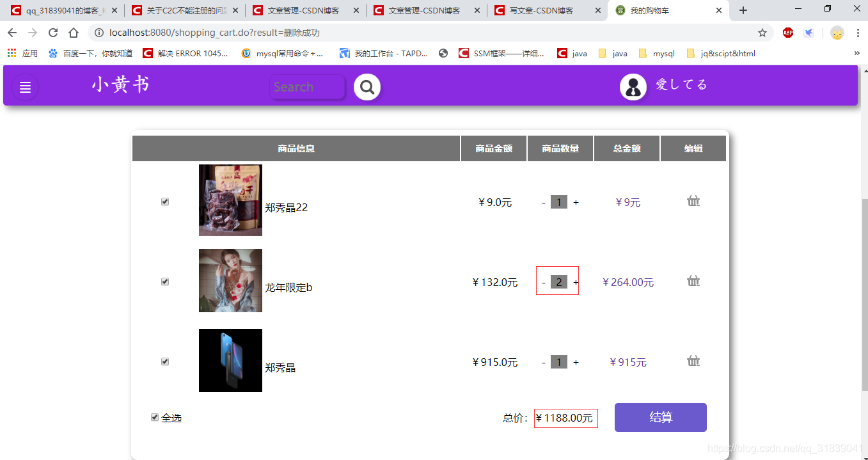
Task: Close the qq_31839041的博客 tab
Action: (x=114, y=10)
